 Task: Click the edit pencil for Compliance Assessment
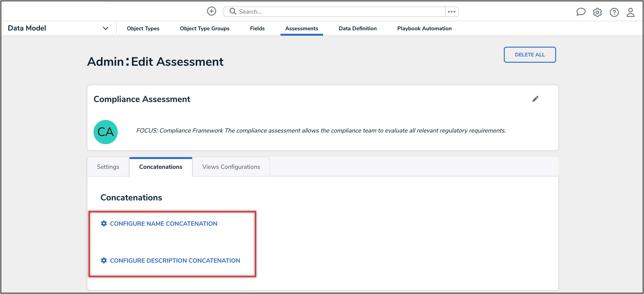536,99
